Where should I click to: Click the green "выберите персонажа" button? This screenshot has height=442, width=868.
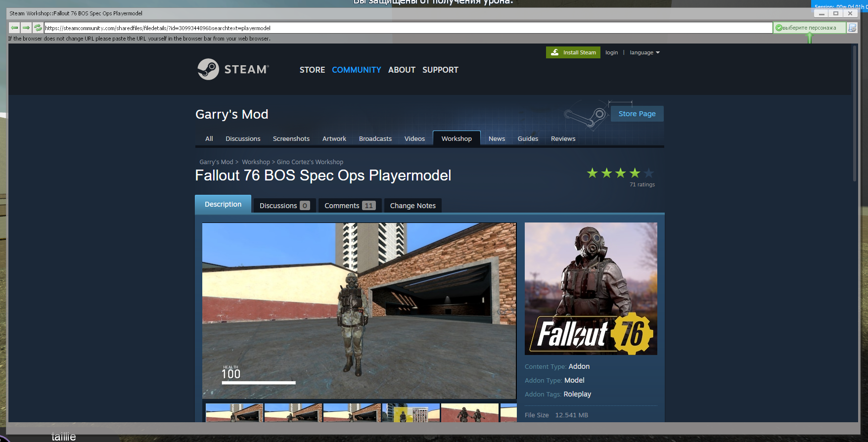point(809,28)
